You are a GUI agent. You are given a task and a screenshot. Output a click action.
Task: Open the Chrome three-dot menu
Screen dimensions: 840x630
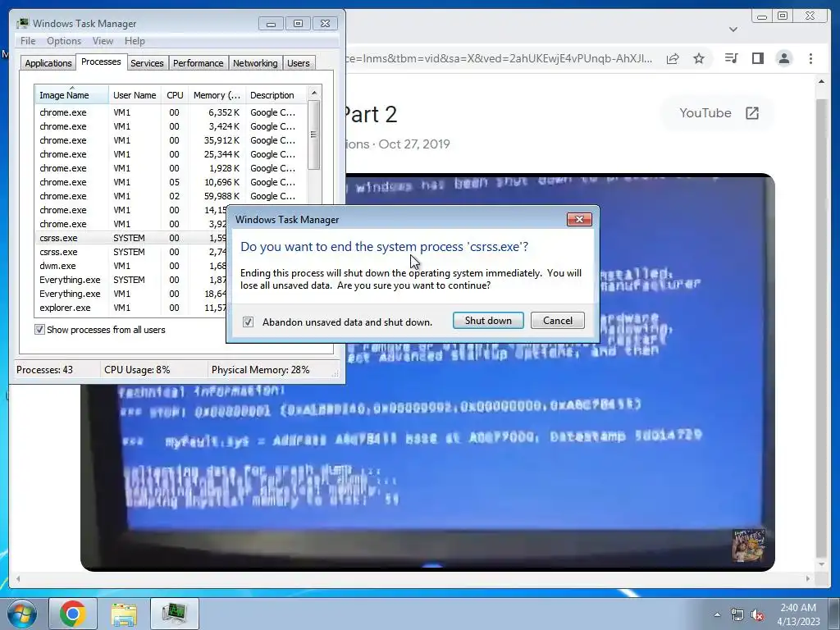810,58
